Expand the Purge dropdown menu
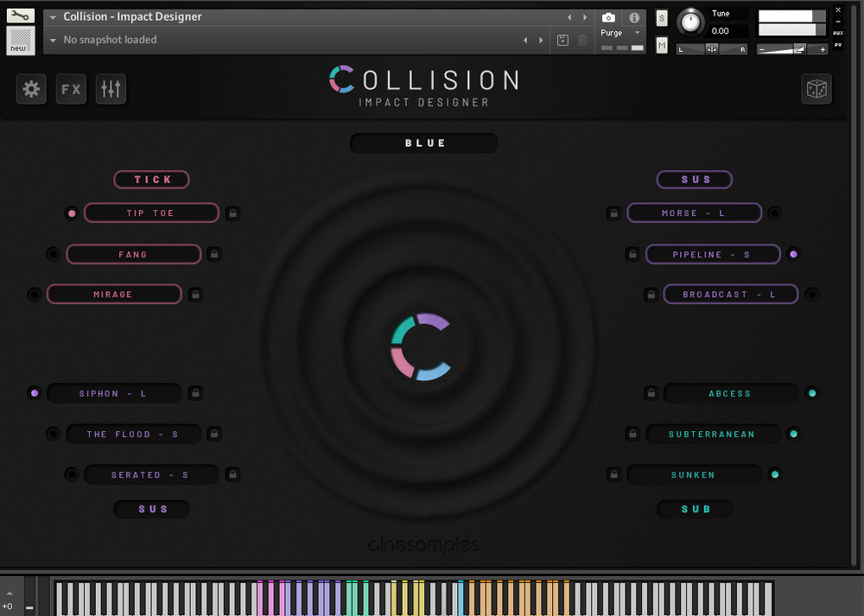This screenshot has width=864, height=616. click(638, 33)
